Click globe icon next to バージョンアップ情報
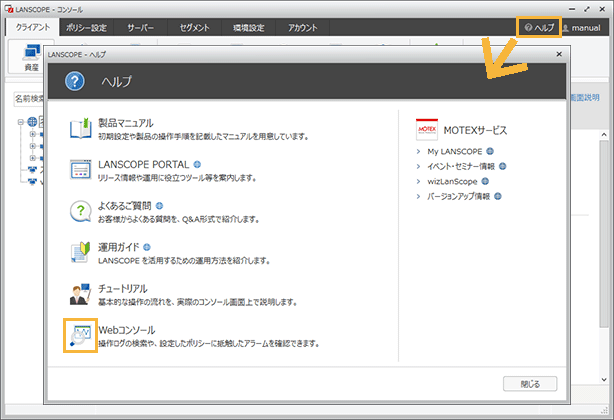 [498, 196]
